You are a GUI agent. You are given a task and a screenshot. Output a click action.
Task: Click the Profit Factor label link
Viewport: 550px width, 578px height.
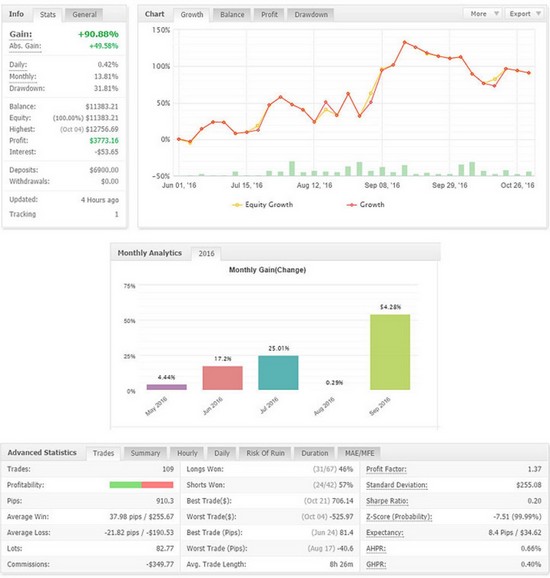(x=386, y=469)
